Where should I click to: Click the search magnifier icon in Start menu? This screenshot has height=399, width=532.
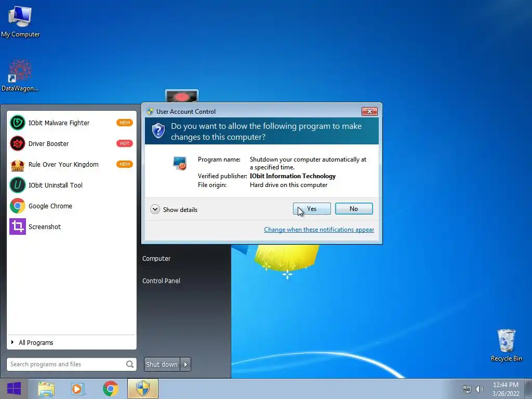click(129, 364)
